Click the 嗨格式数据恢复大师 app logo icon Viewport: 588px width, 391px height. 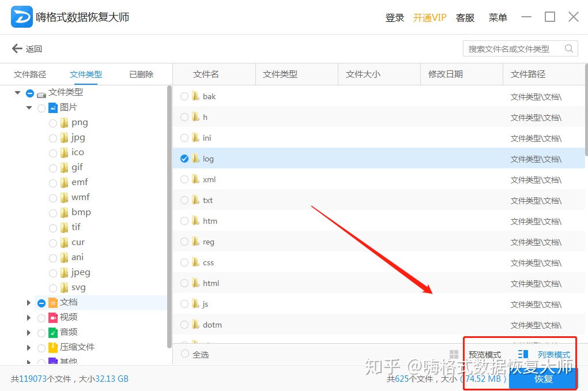(21, 17)
